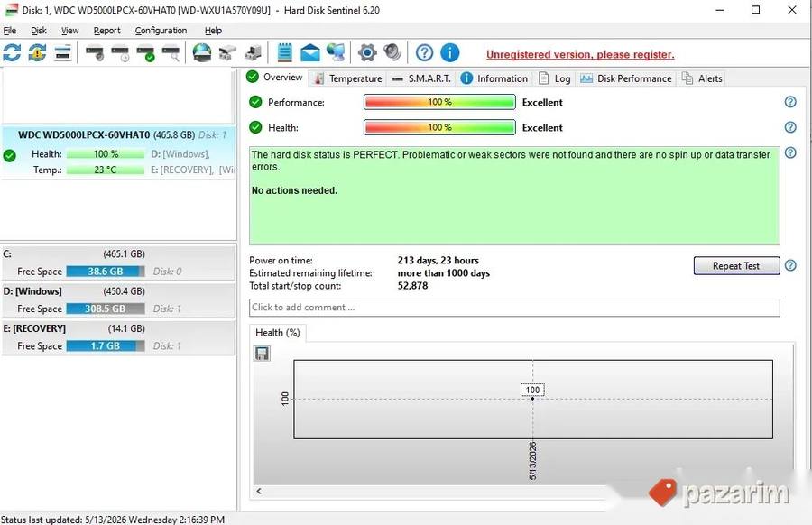This screenshot has width=812, height=525.
Task: Click the disk with clock toolbar icon
Action: point(120,53)
